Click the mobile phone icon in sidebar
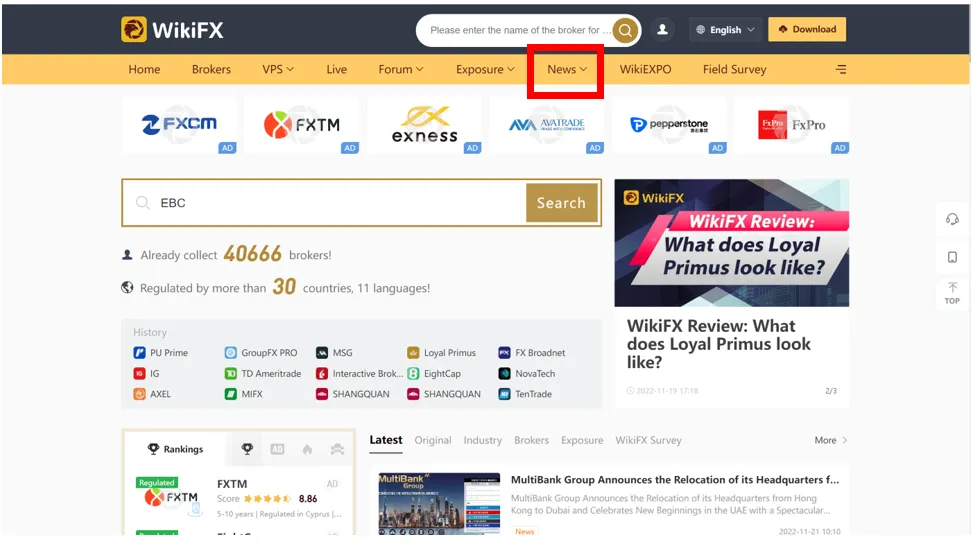Image resolution: width=973 pixels, height=548 pixels. (x=952, y=257)
